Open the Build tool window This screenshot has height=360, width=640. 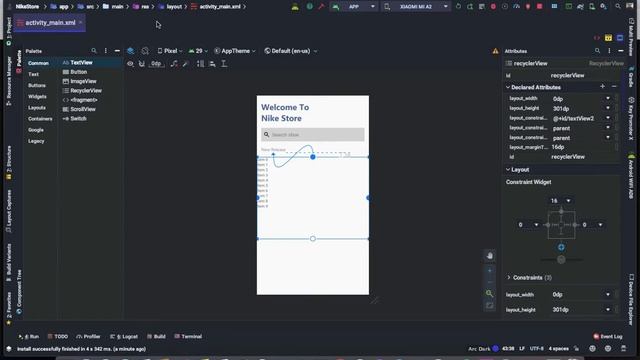tap(156, 337)
